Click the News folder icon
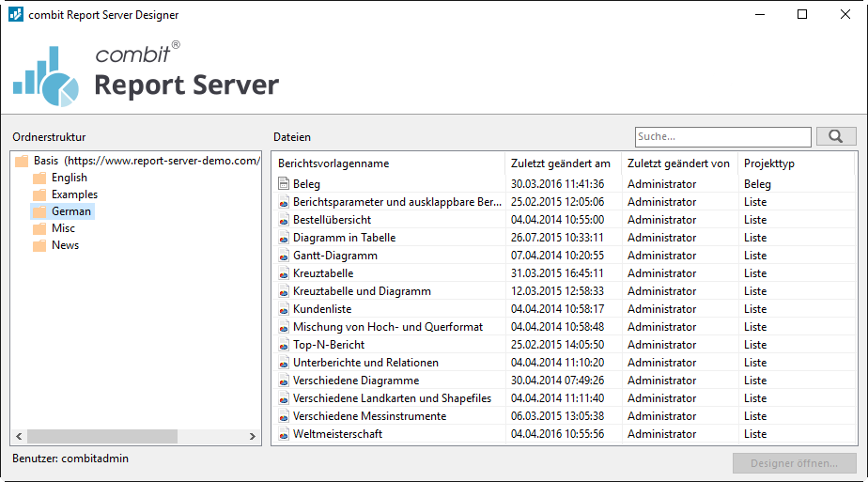 click(x=39, y=245)
